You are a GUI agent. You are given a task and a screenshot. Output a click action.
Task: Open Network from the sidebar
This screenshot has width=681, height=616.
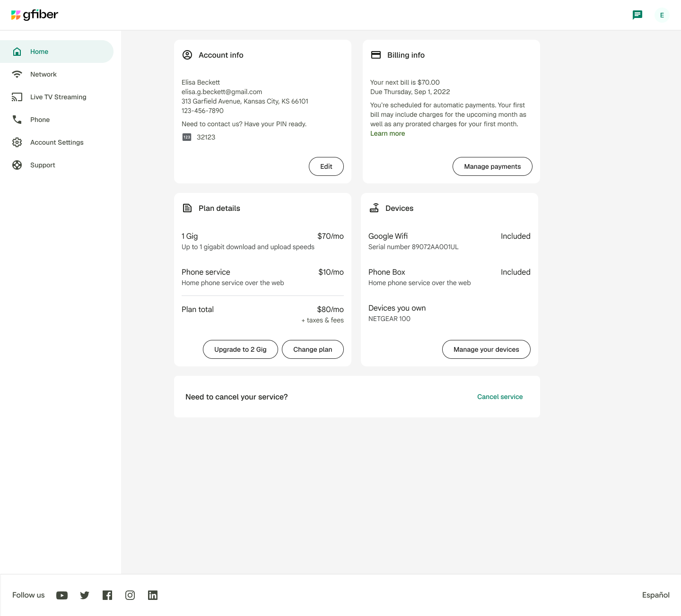coord(57,74)
